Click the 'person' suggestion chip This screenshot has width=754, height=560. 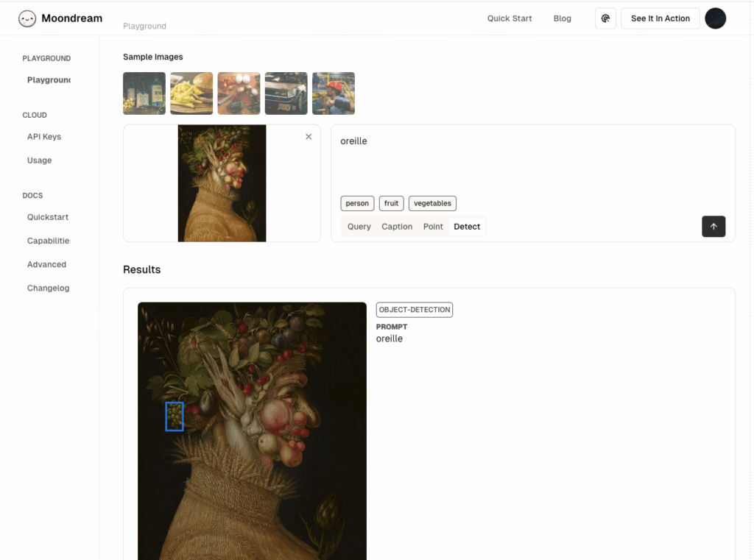tap(357, 203)
